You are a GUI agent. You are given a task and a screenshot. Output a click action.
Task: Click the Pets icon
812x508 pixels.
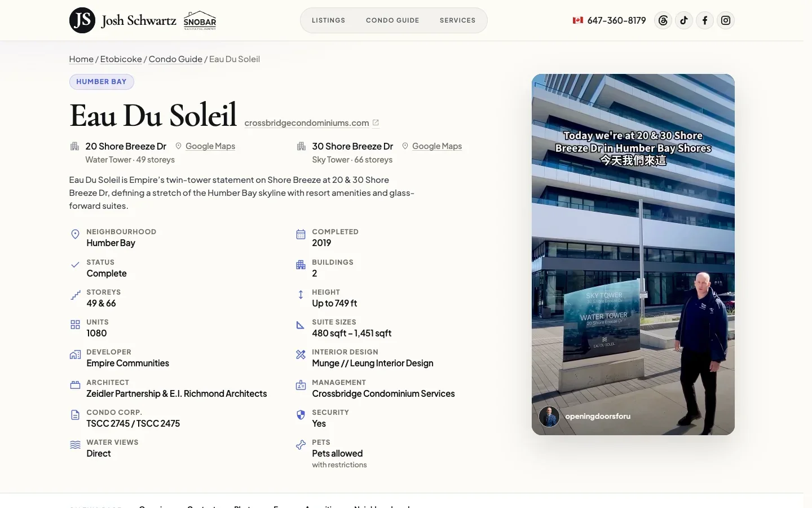301,445
